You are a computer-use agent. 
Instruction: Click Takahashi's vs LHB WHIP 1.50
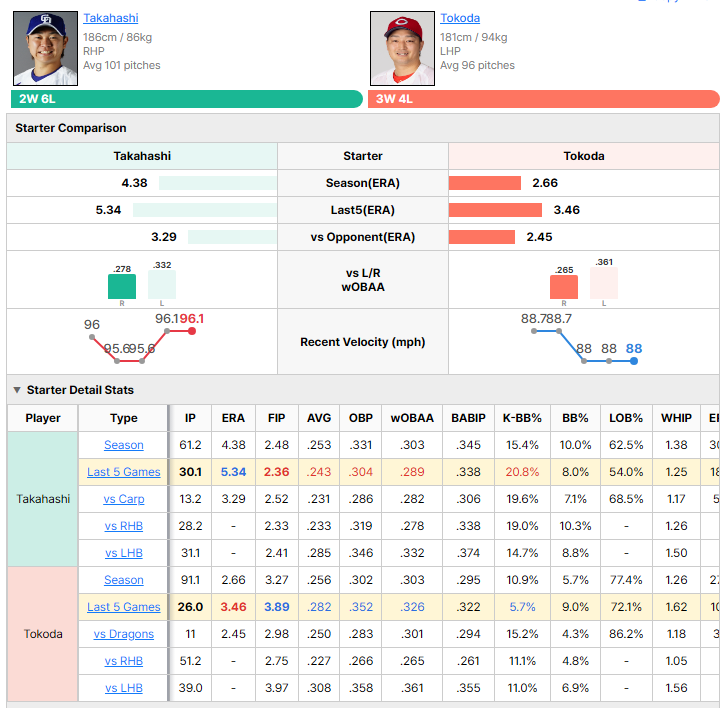pyautogui.click(x=676, y=553)
